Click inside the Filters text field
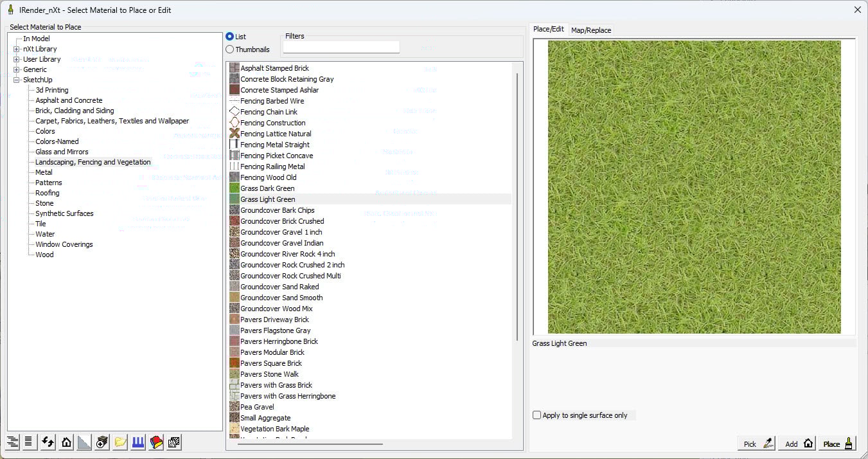 click(341, 47)
